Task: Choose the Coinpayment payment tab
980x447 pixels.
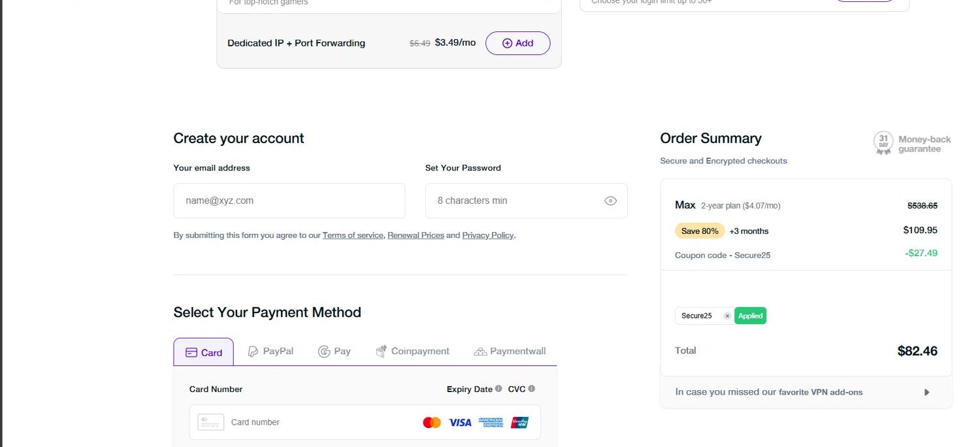Action: click(413, 352)
